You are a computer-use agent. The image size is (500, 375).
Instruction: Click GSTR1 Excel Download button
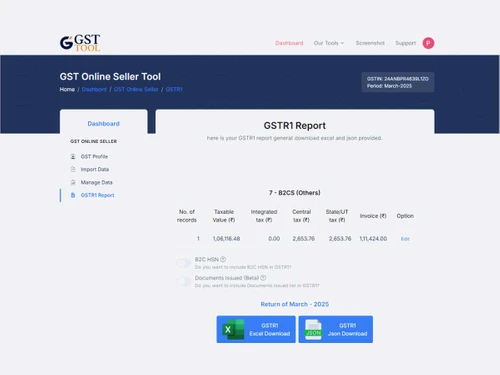coord(256,329)
